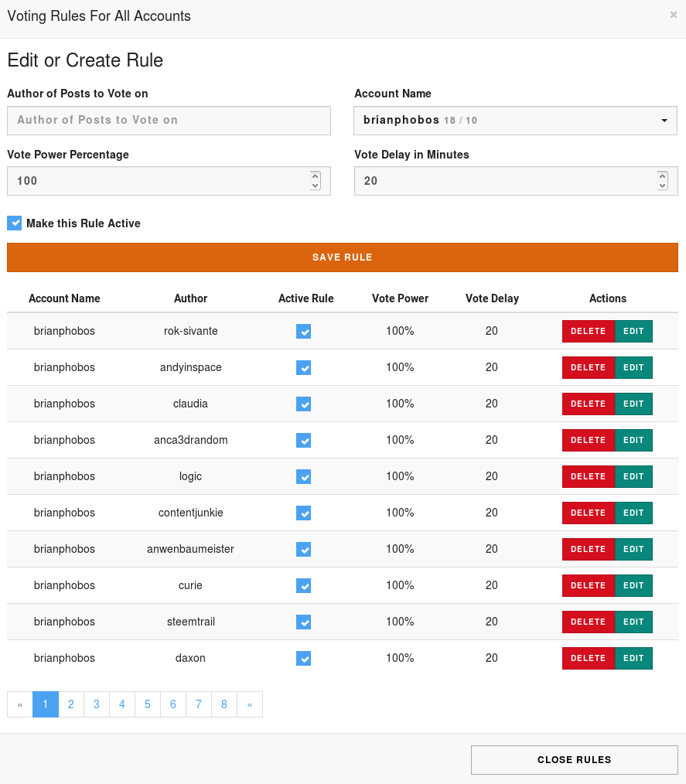Edit the anca3drandom rule

pyautogui.click(x=633, y=440)
